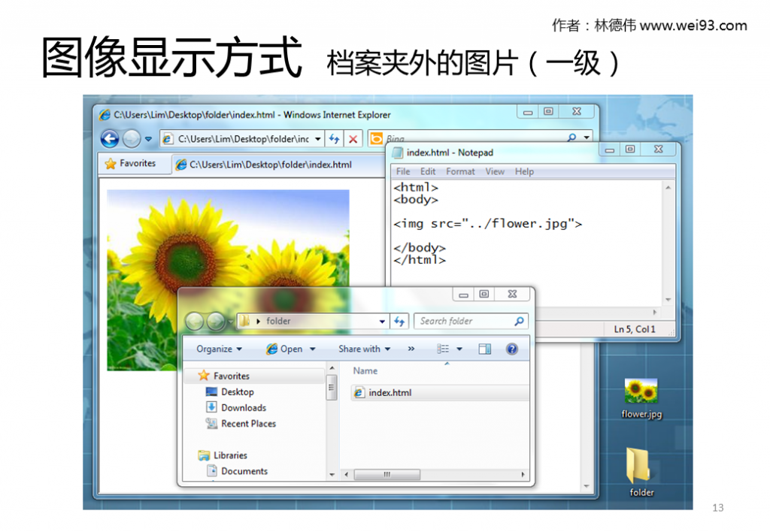Click Notepad vertical scrollbar down arrow

click(668, 299)
